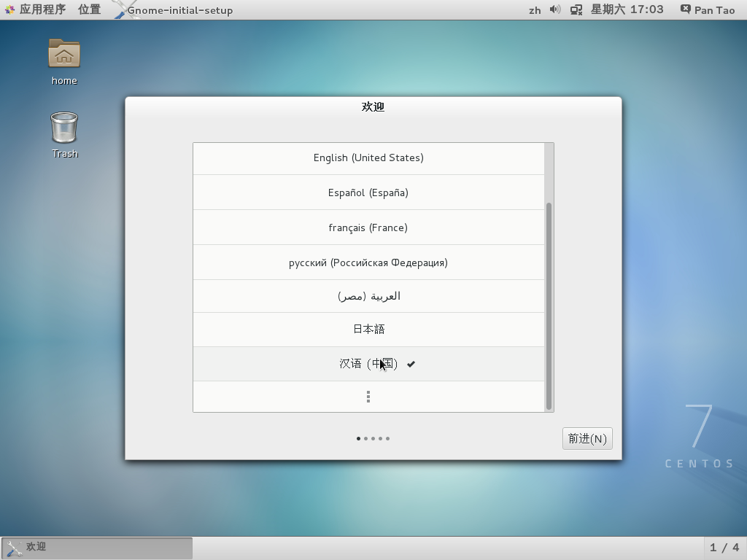Click the volume speaker icon in system tray
Screen dimensions: 747x560
[556, 9]
